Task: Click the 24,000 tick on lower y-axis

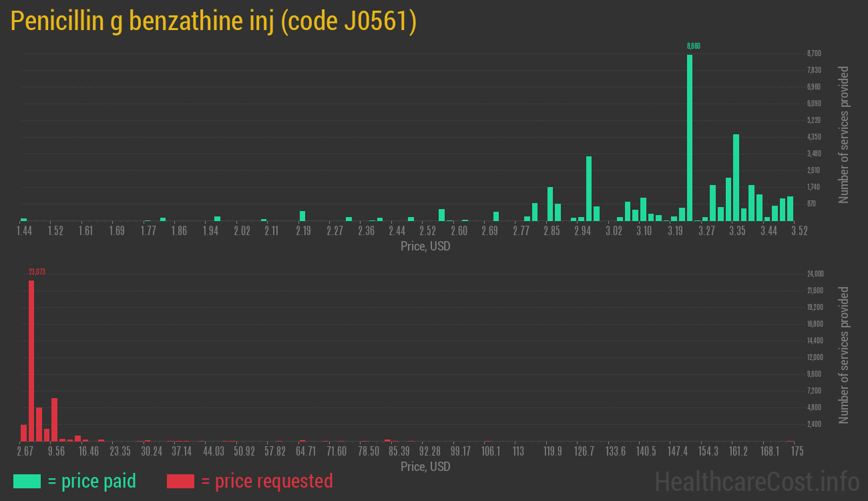Action: [815, 274]
